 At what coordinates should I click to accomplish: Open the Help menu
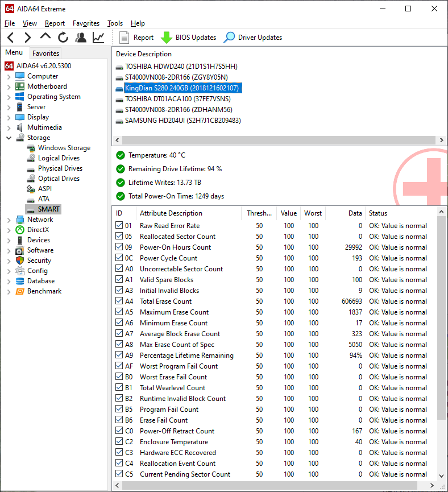(x=138, y=23)
